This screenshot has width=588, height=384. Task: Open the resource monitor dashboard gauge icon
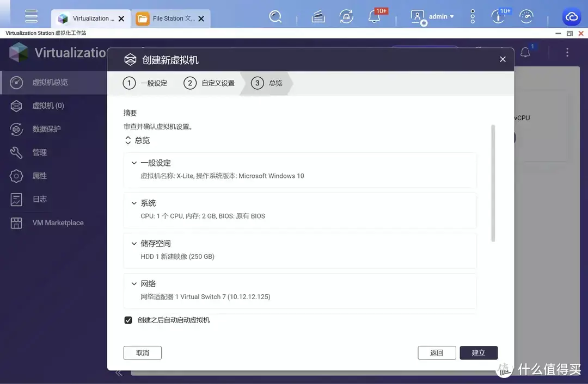pos(526,16)
